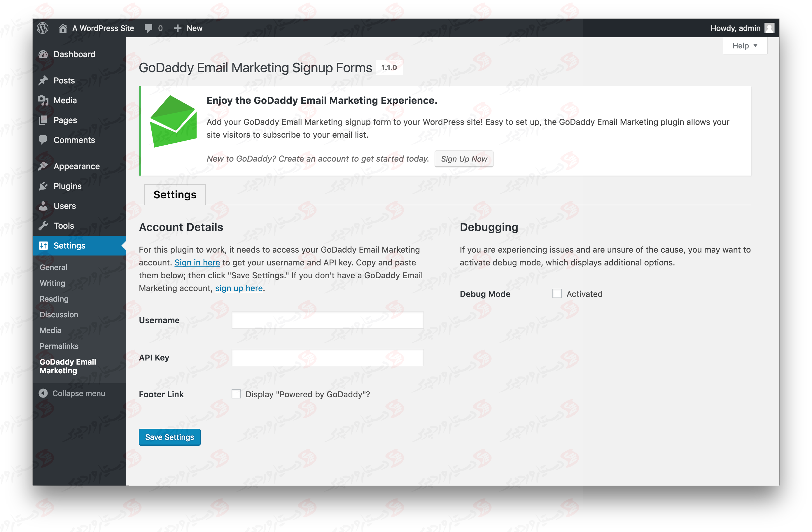Click the Sign Up Now button
The width and height of the screenshot is (812, 532).
pyautogui.click(x=464, y=159)
